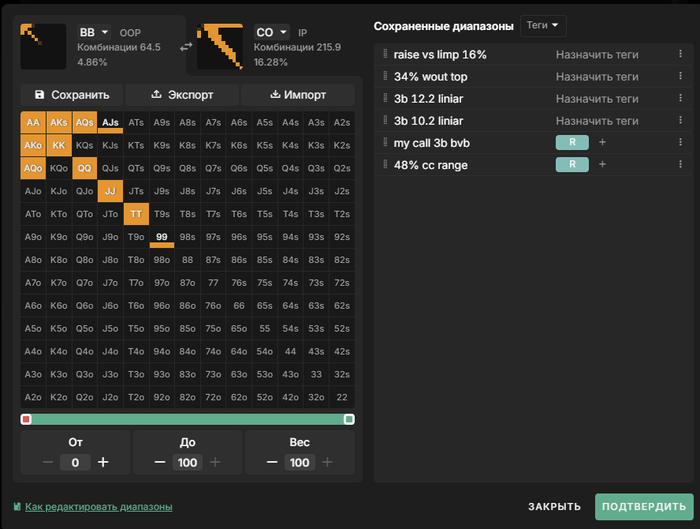The width and height of the screenshot is (700, 529).
Task: Click R tag on my call 3b bvb
Action: click(572, 142)
